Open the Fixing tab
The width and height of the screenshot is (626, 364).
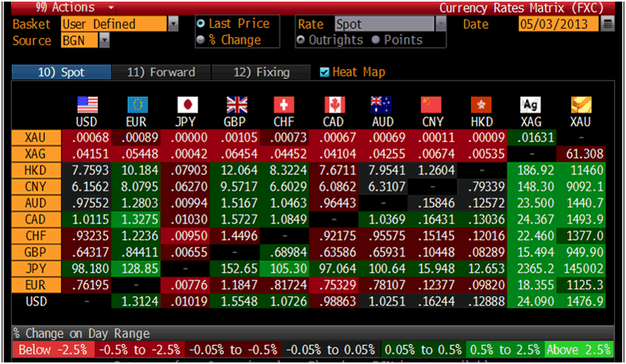260,72
